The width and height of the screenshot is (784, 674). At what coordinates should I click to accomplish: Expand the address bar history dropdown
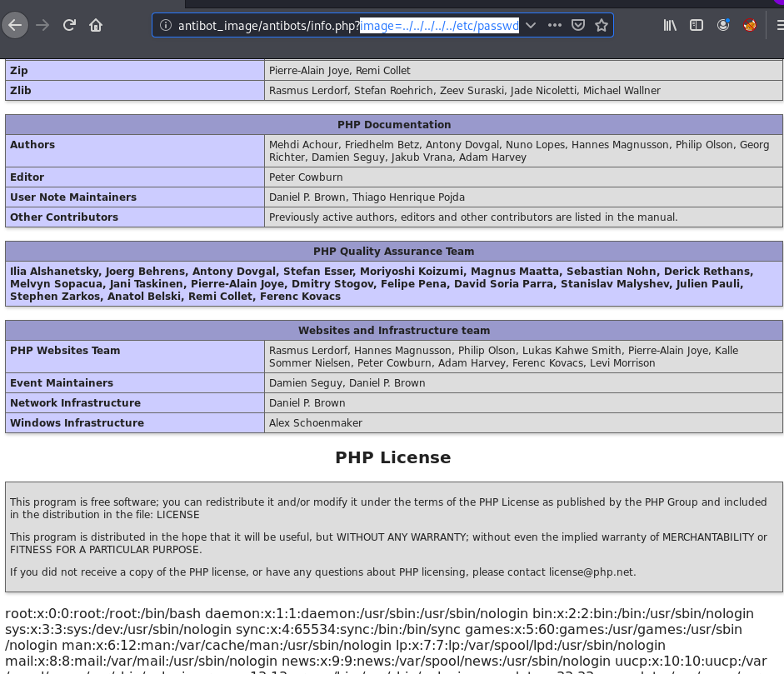531,25
